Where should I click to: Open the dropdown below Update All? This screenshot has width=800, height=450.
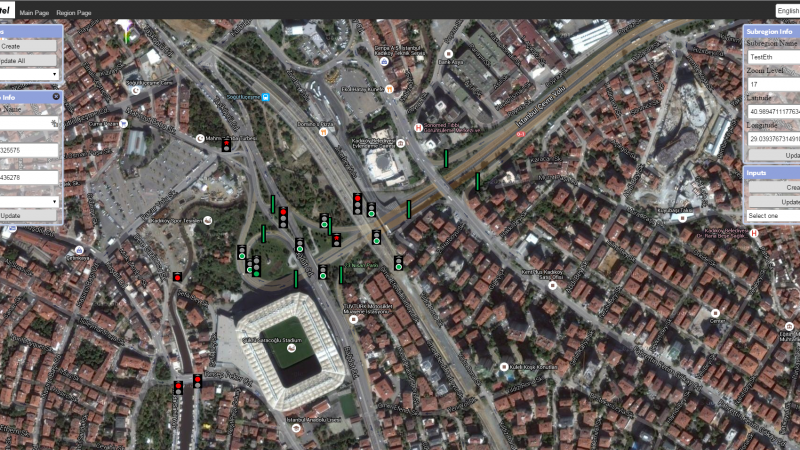tap(29, 74)
